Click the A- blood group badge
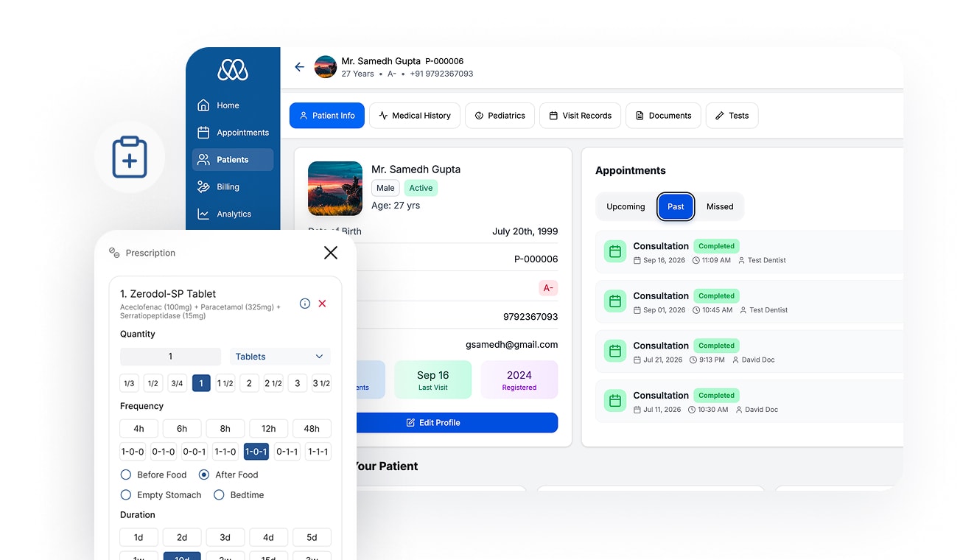This screenshot has width=974, height=560. pos(548,288)
